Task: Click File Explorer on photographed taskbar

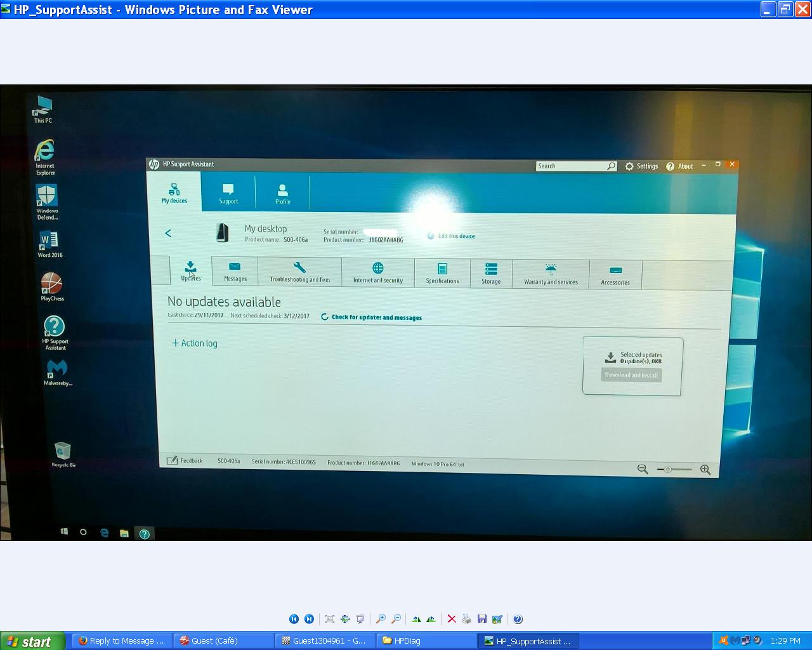Action: (x=124, y=533)
